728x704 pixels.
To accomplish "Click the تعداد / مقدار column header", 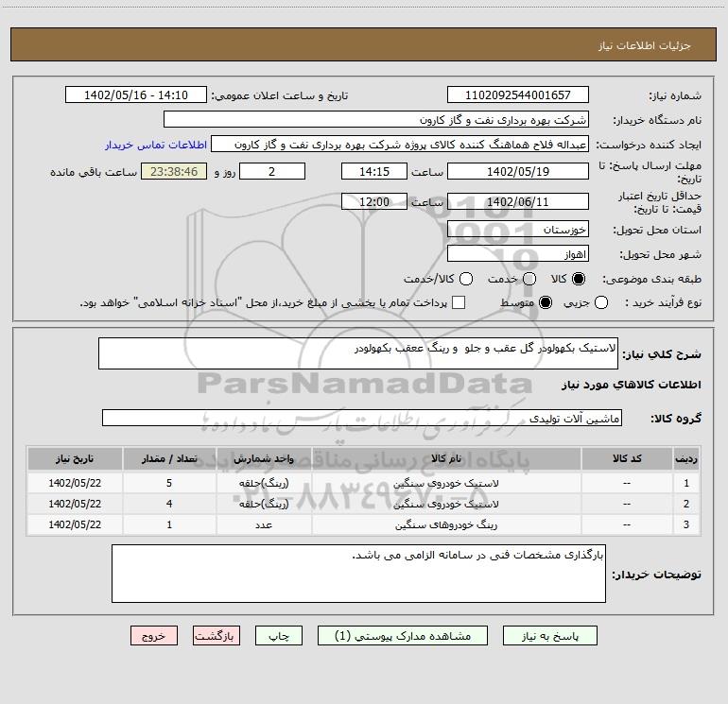I will [169, 458].
